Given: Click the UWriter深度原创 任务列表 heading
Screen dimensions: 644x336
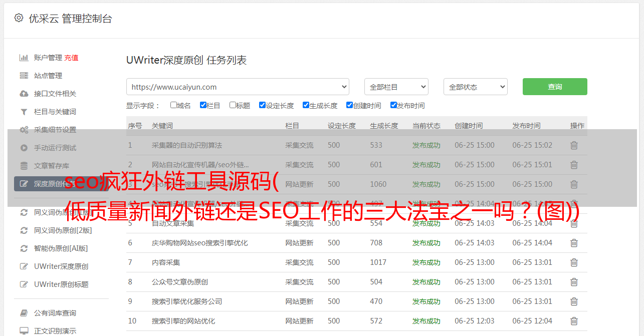Looking at the screenshot, I should tap(186, 60).
